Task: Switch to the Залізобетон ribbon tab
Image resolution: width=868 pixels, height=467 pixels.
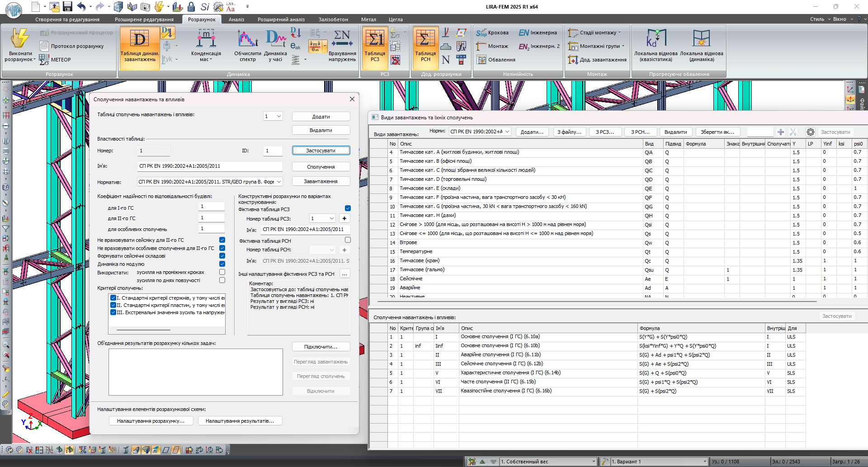Action: pos(333,19)
